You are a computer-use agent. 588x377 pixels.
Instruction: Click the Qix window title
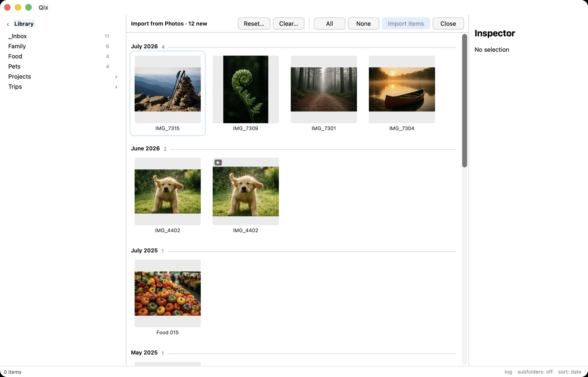43,8
